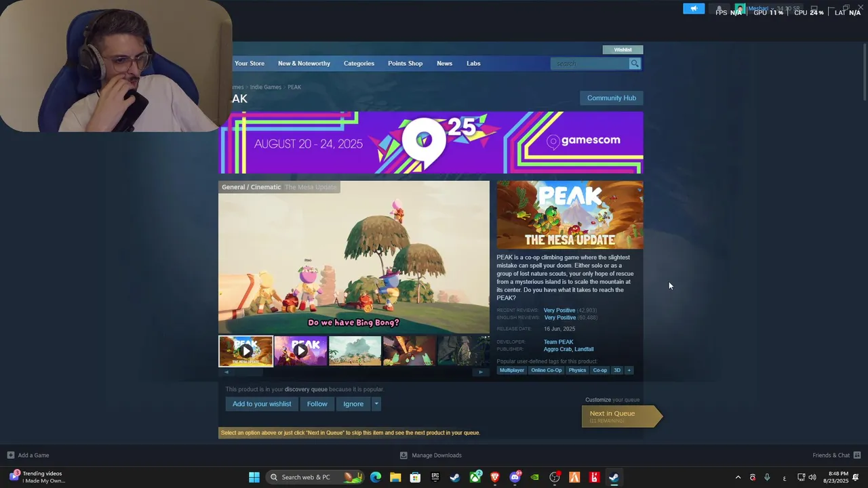Image resolution: width=868 pixels, height=488 pixels.
Task: Open the News tab
Action: point(444,64)
